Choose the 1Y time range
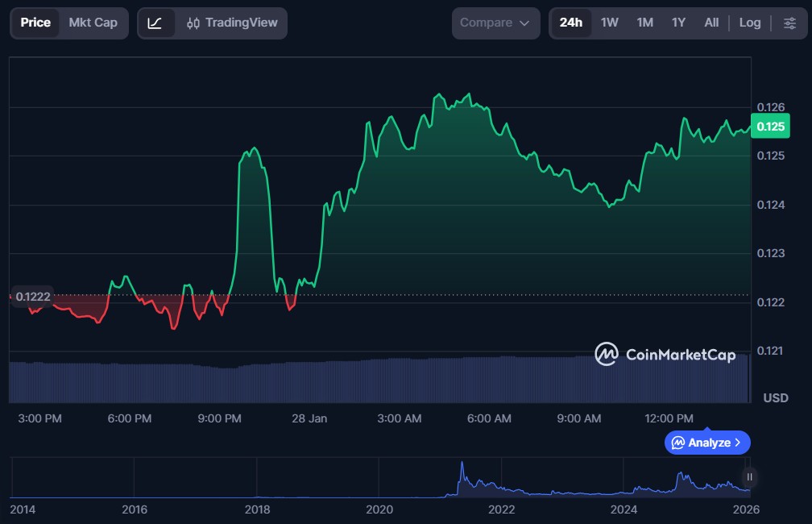 678,23
